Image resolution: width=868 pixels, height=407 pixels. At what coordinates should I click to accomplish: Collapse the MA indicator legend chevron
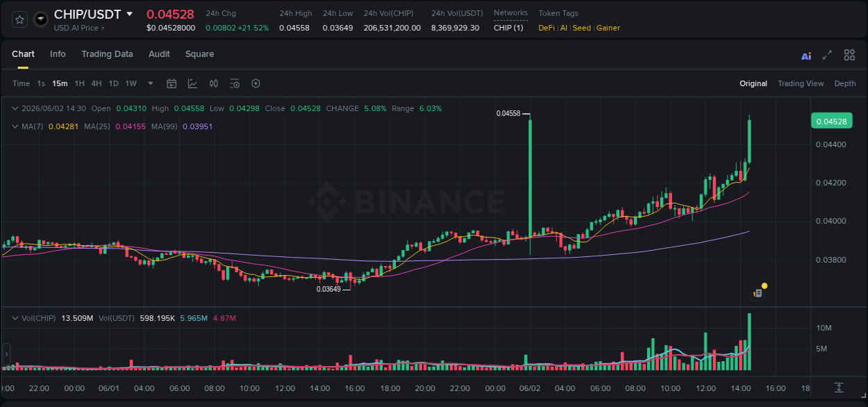[x=15, y=126]
